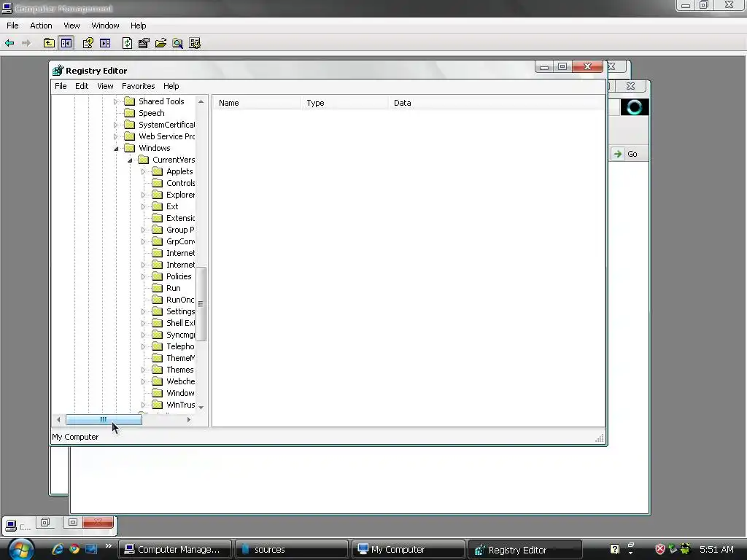Switch to sources taskbar button
The height and width of the screenshot is (560, 747).
click(292, 550)
